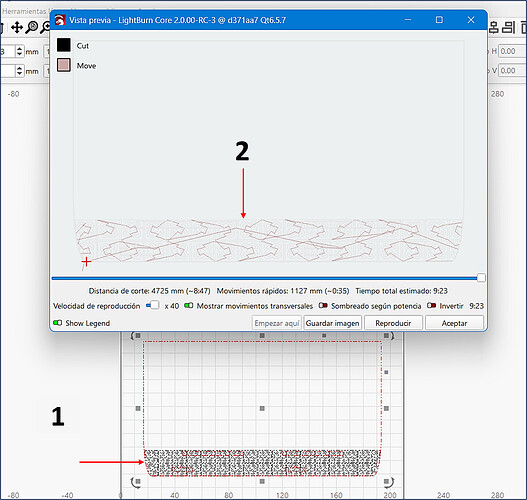Click the H offset input field
This screenshot has width=527, height=500.
click(512, 51)
